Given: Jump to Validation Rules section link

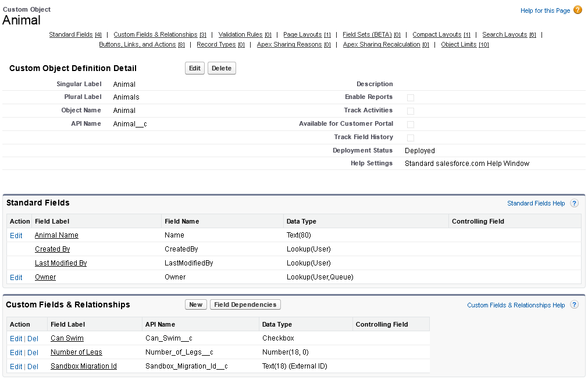Looking at the screenshot, I should coord(240,35).
